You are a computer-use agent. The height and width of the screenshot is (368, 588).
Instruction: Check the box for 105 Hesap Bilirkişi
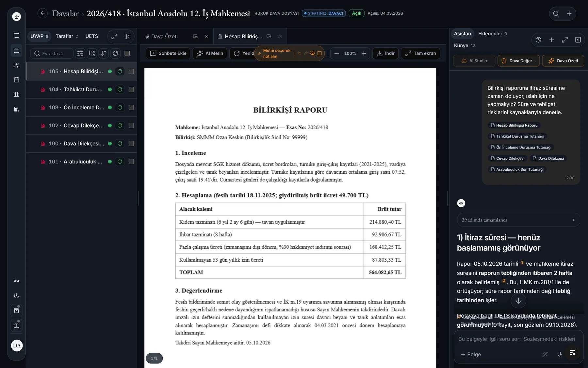coord(131,71)
